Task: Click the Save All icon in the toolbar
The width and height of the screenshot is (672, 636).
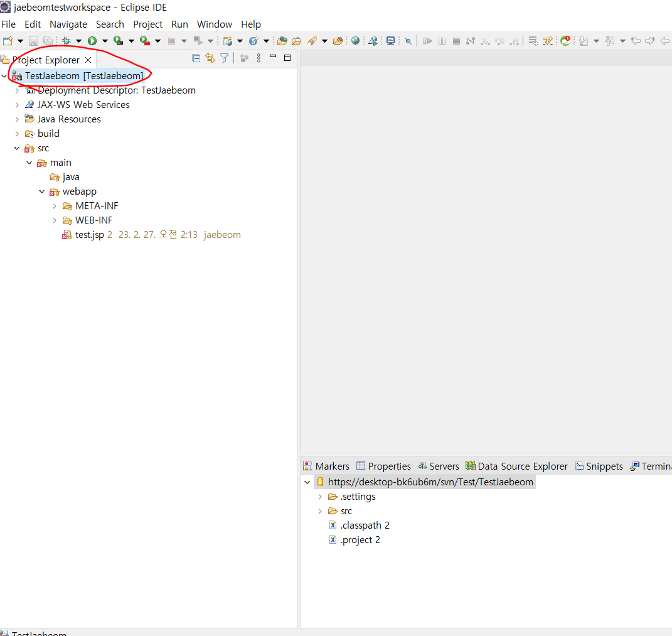Action: pos(48,41)
